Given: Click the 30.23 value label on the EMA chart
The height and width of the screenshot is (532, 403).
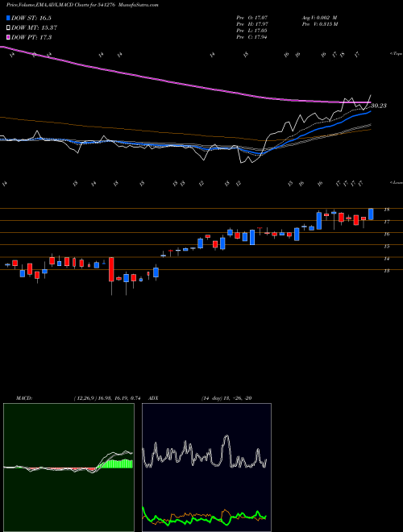Looking at the screenshot, I should (379, 106).
